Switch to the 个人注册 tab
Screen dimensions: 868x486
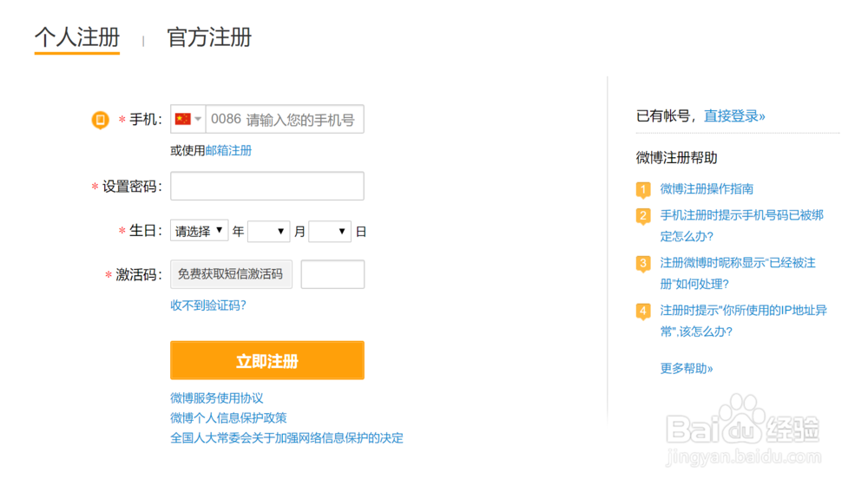pos(77,37)
